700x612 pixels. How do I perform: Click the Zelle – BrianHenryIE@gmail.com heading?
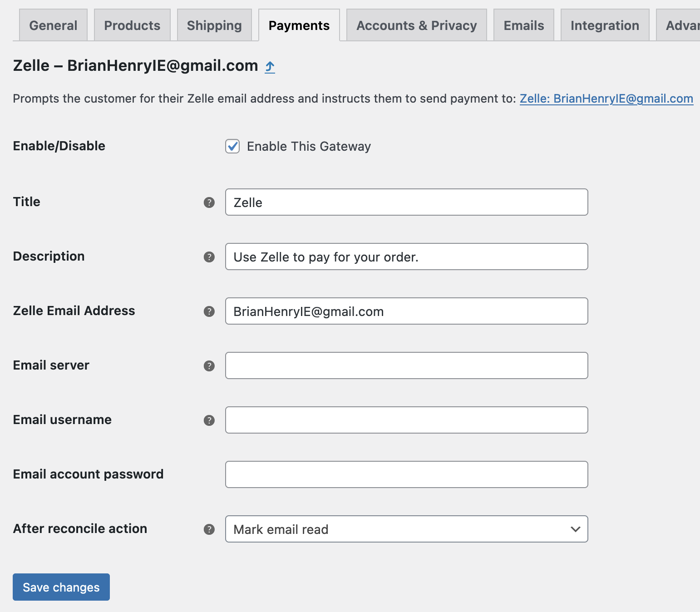pos(135,66)
